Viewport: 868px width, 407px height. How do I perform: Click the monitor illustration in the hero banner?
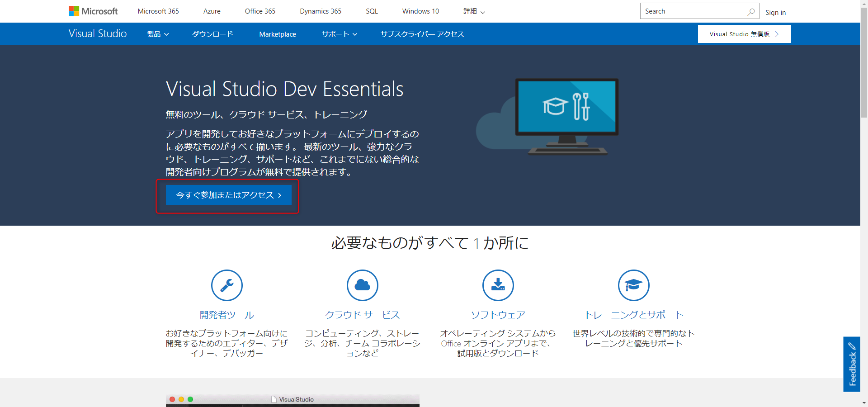coord(567,117)
